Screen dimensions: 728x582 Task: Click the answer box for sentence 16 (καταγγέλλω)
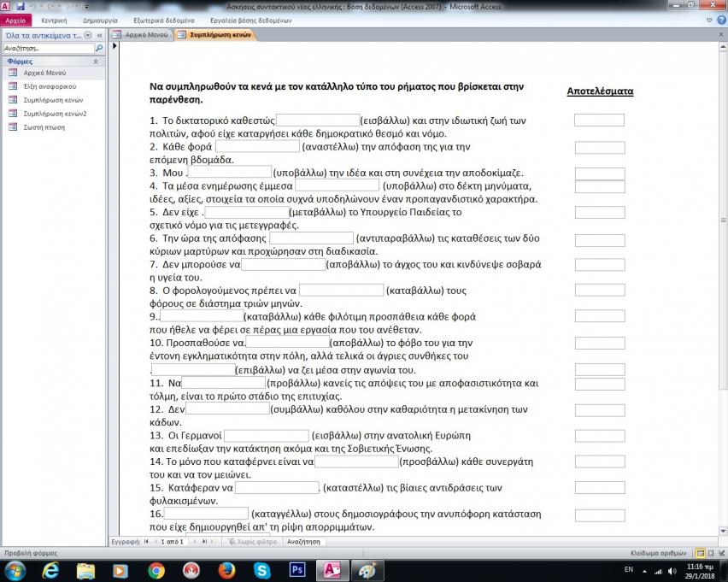point(206,514)
